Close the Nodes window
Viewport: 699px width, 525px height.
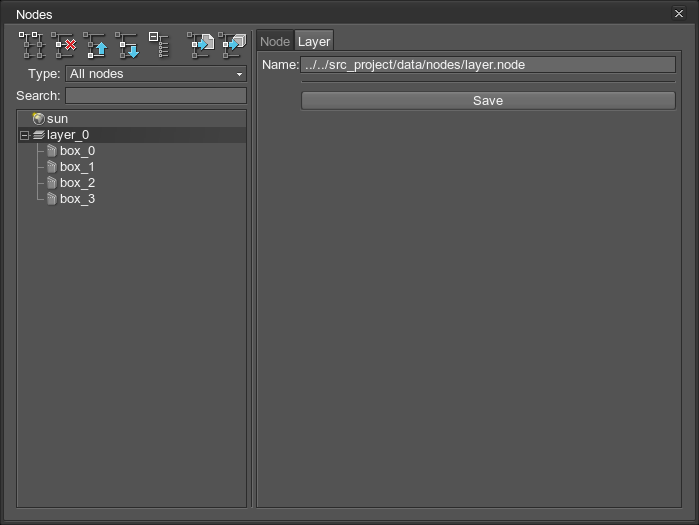pos(680,14)
